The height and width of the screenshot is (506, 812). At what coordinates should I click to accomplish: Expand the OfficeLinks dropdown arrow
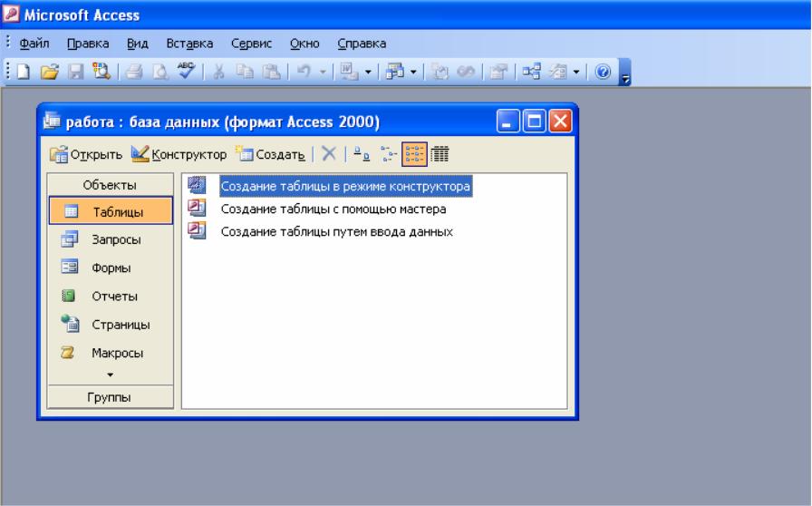[x=368, y=72]
